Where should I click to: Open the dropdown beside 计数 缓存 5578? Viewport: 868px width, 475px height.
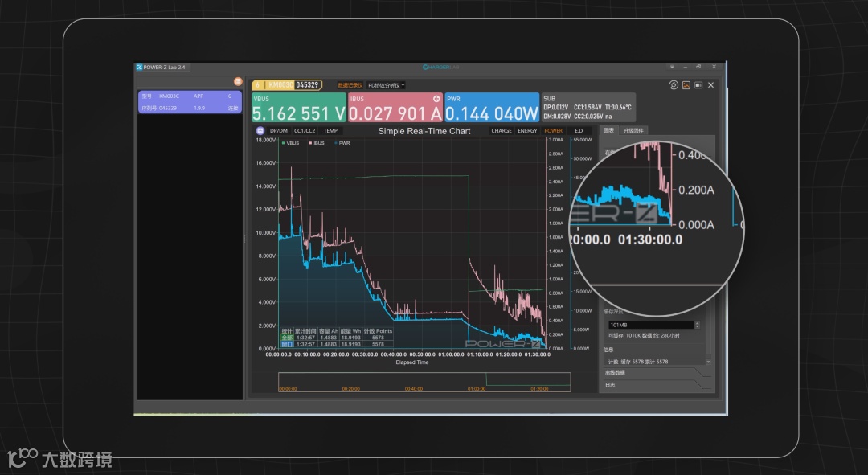708,362
